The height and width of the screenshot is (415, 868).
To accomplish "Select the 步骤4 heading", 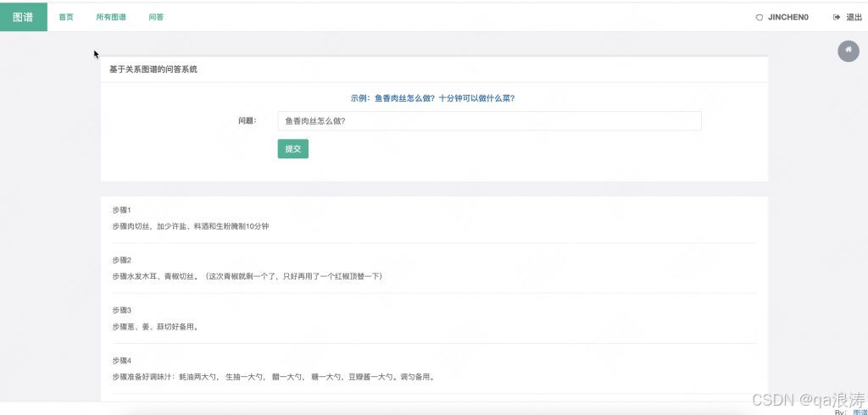I will 121,361.
